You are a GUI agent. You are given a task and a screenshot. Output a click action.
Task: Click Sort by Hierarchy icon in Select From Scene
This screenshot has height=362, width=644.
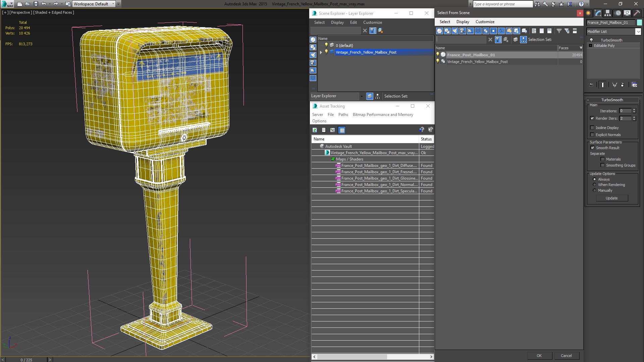[x=523, y=40]
